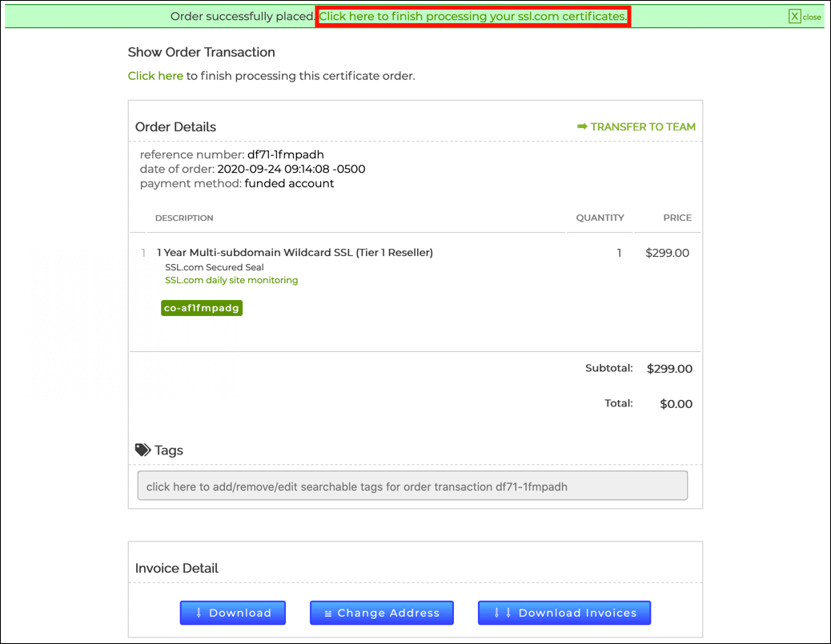This screenshot has height=644, width=831.
Task: Click the DESCRIPTION column header
Action: click(x=184, y=218)
